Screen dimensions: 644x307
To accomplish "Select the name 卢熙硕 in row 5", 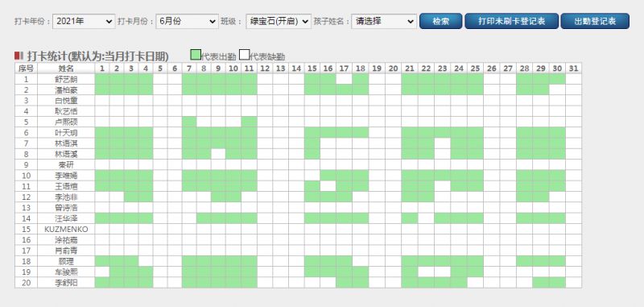I will coord(66,122).
